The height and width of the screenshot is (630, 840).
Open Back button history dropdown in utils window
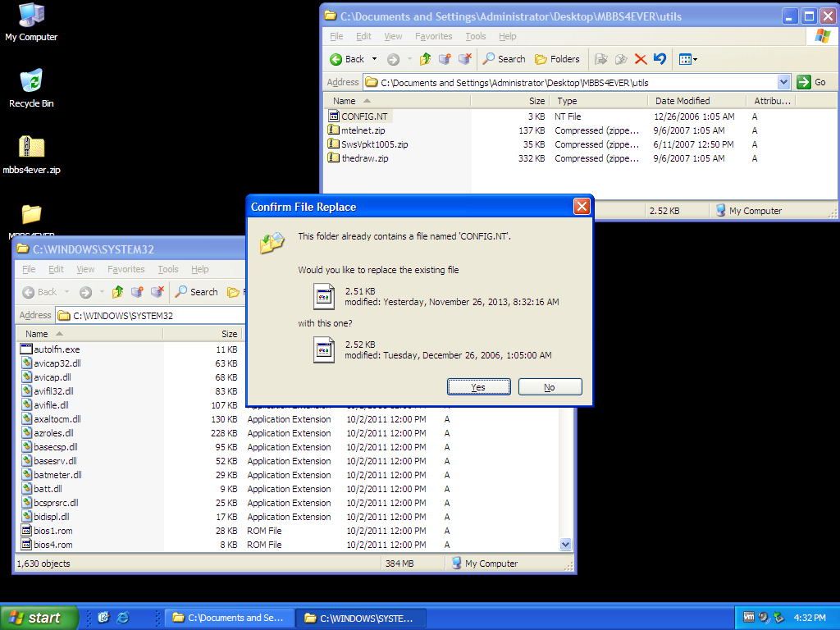click(375, 59)
